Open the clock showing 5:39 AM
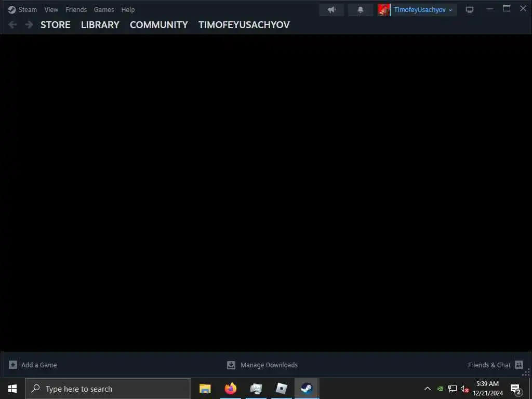The width and height of the screenshot is (532, 399). coord(488,389)
